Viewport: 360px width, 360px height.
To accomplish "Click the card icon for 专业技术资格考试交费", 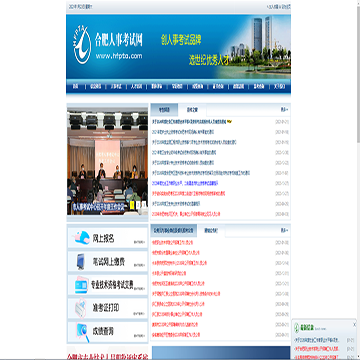I will [x=81, y=285].
